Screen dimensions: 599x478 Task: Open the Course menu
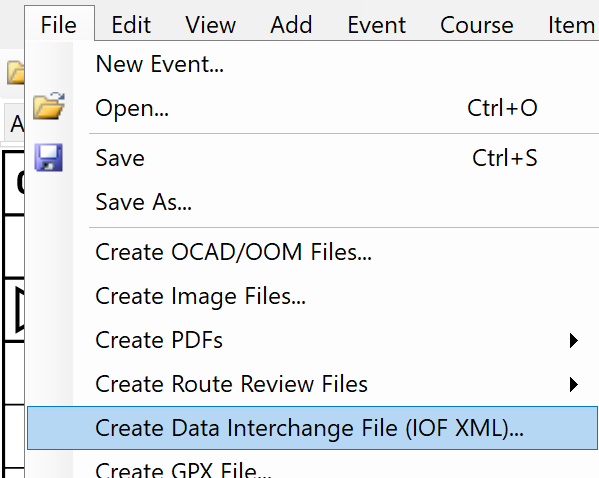[x=476, y=25]
